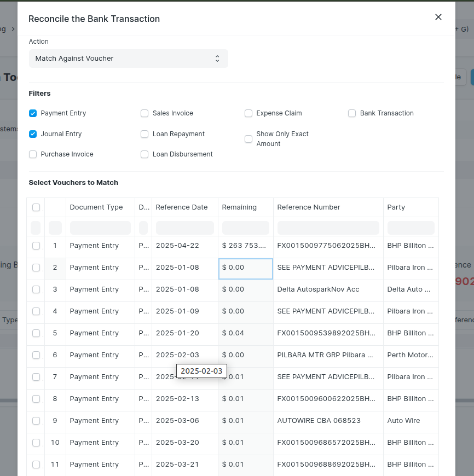
Task: Select all vouchers with header checkbox
Action: pyautogui.click(x=36, y=207)
